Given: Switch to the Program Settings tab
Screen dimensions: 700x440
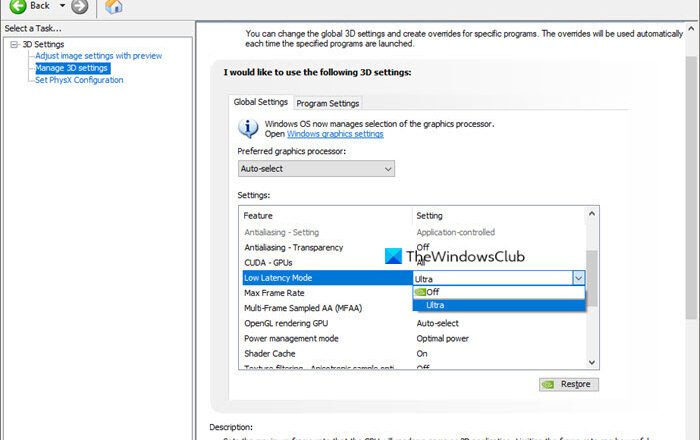Looking at the screenshot, I should tap(328, 103).
